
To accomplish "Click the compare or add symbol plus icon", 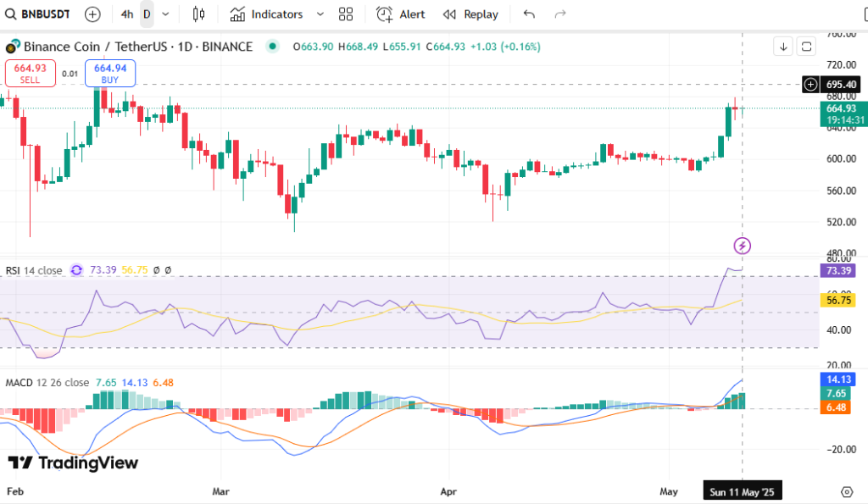I will [92, 14].
